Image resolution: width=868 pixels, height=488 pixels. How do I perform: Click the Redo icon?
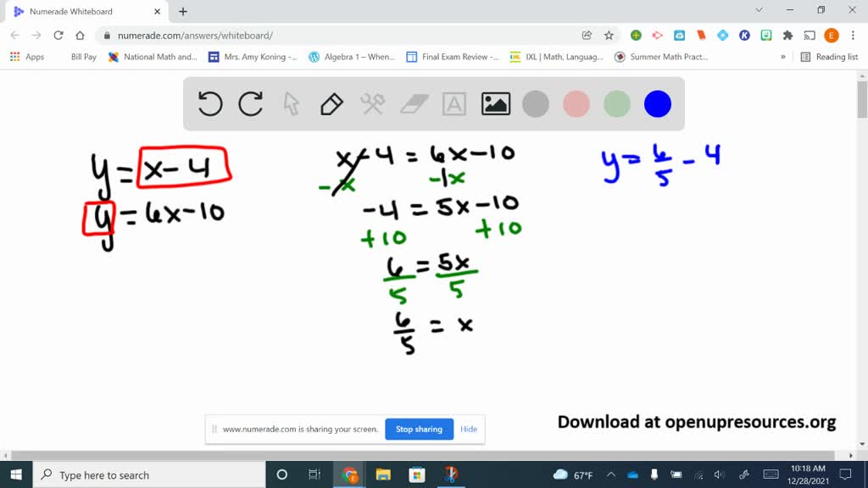250,103
